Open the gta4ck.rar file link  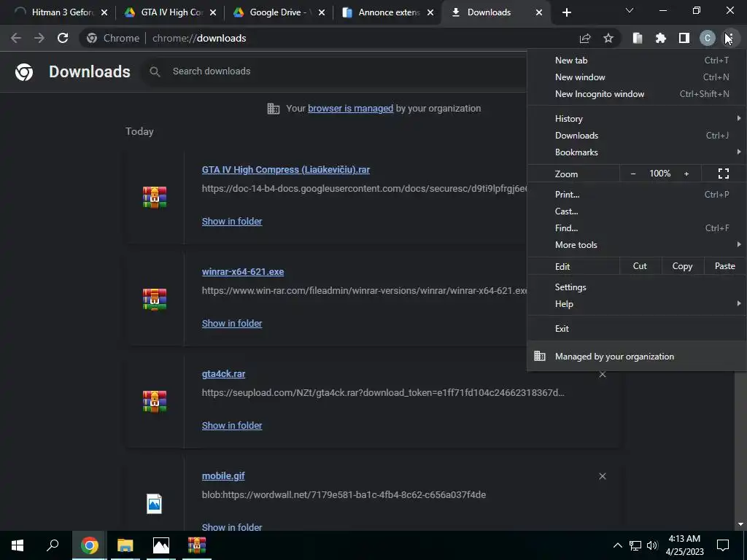[x=223, y=374]
